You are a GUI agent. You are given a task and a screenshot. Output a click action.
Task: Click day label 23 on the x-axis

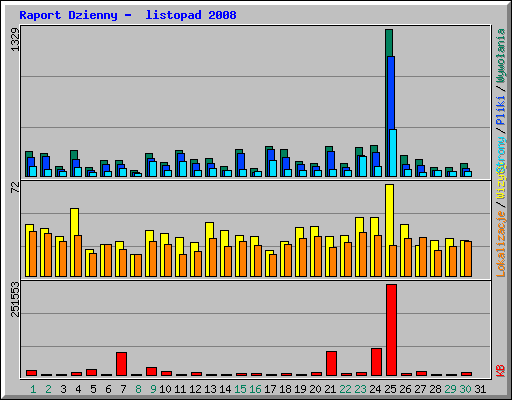[360, 389]
